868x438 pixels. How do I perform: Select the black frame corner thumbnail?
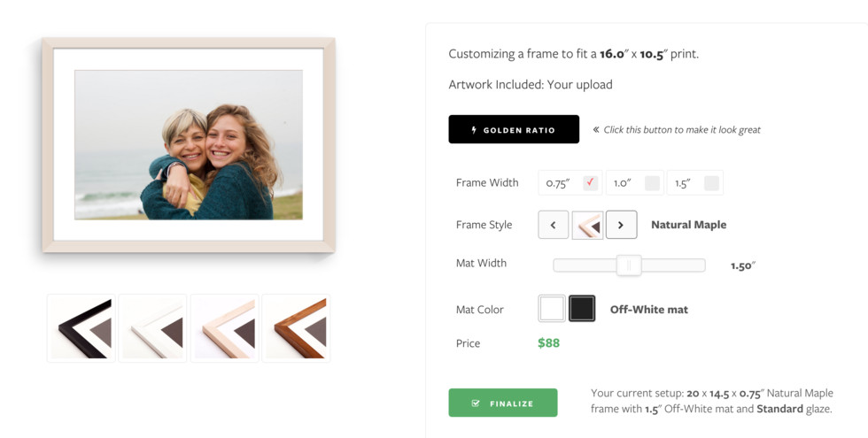[81, 328]
